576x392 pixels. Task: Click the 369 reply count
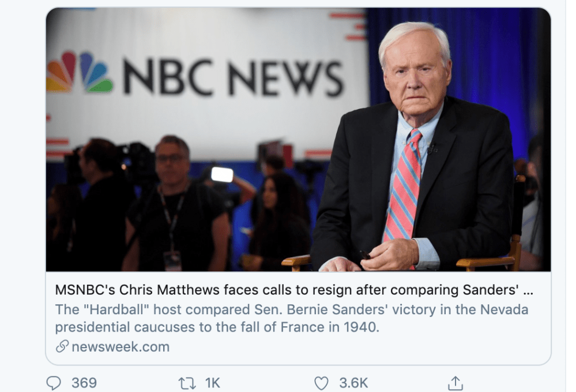(84, 383)
